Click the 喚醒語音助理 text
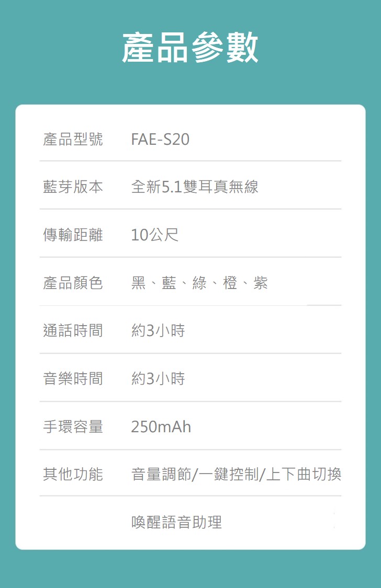This screenshot has width=381, height=588. point(176,522)
